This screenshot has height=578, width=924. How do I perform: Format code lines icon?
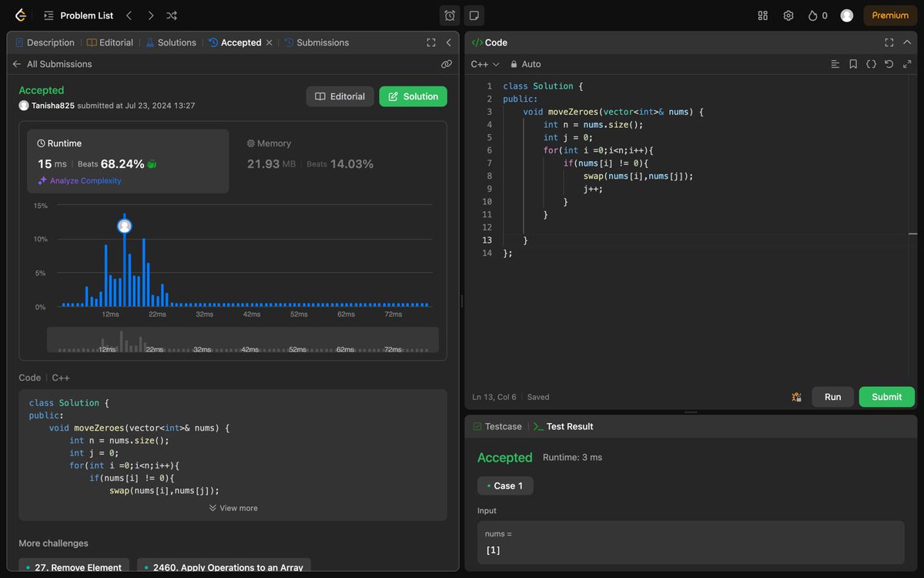point(835,64)
